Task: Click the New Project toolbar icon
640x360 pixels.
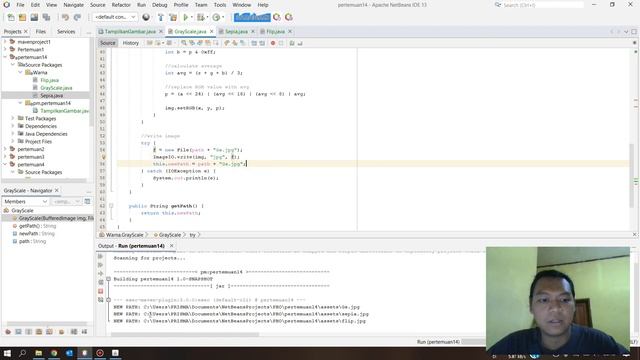Action: tap(22, 17)
